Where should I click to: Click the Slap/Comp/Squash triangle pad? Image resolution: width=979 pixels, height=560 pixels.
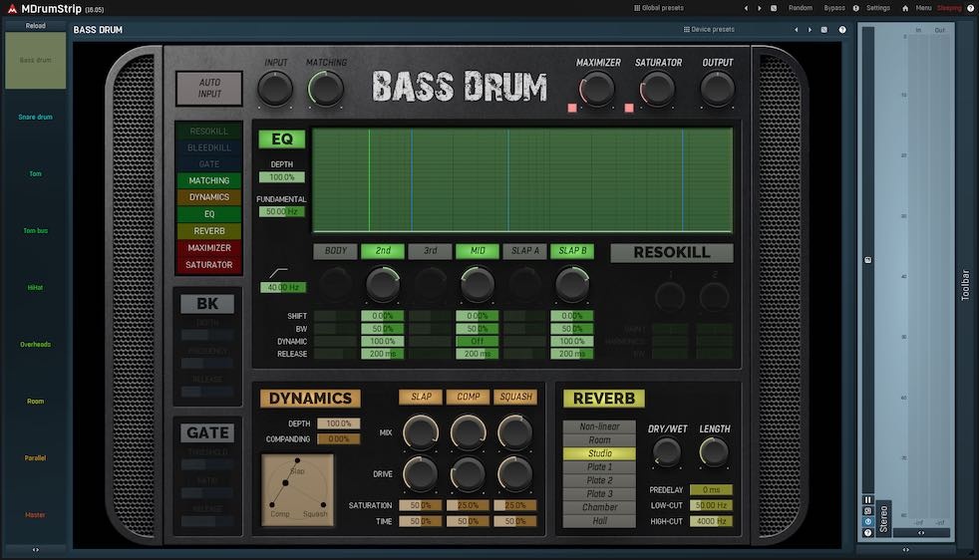[x=297, y=490]
